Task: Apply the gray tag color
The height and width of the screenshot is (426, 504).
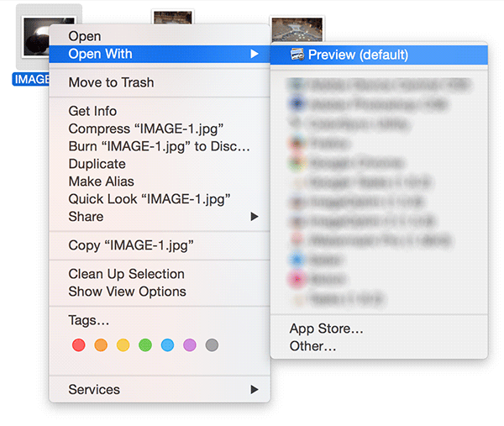Action: [x=212, y=345]
